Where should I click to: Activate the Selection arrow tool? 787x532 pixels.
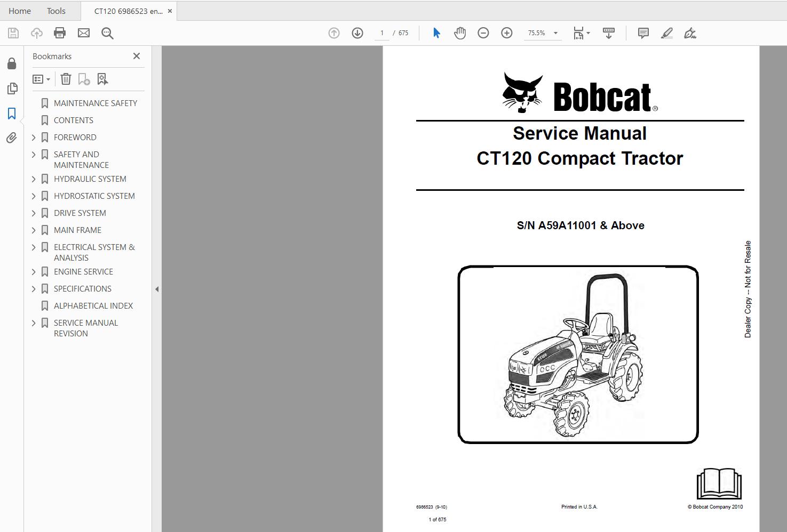(436, 33)
